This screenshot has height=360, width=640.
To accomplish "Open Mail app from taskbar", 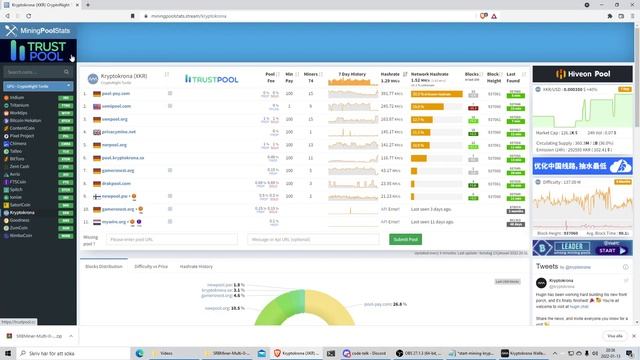I will [x=262, y=353].
